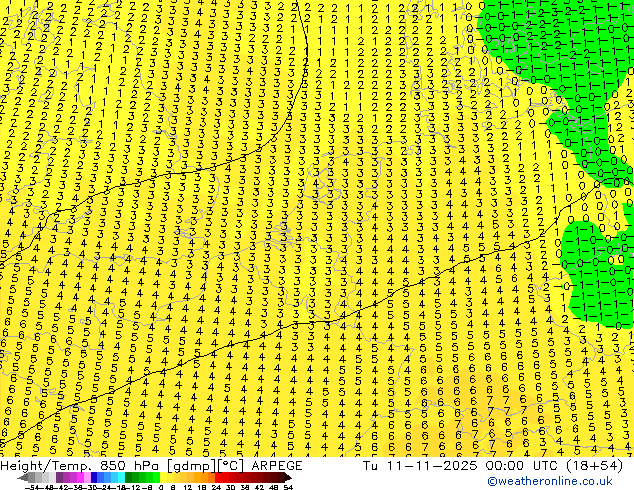Click the left arrow end of the color legend

(22, 478)
